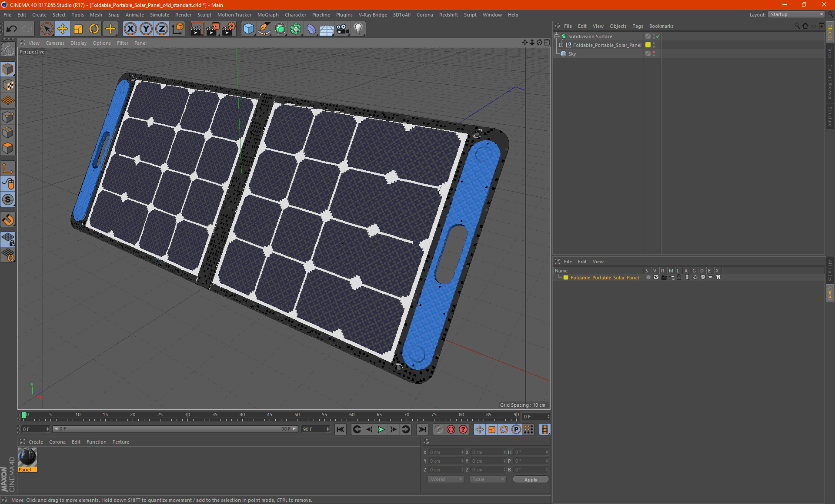
Task: Click the Undo arrow icon
Action: coord(12,29)
